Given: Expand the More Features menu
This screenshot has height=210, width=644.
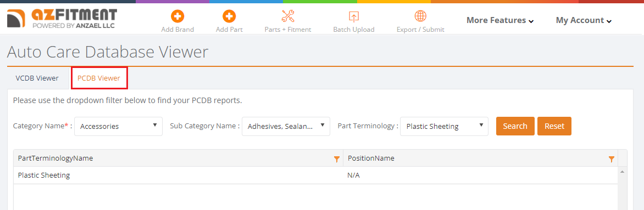Looking at the screenshot, I should pyautogui.click(x=500, y=20).
